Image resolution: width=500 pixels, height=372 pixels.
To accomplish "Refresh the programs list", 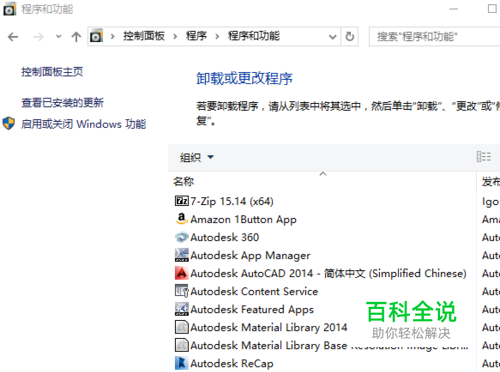I will pos(349,36).
